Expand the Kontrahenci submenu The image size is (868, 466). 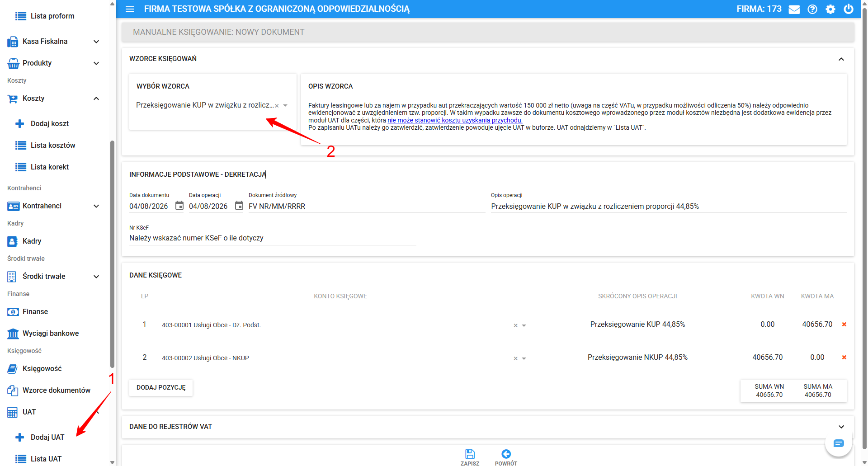tap(96, 206)
